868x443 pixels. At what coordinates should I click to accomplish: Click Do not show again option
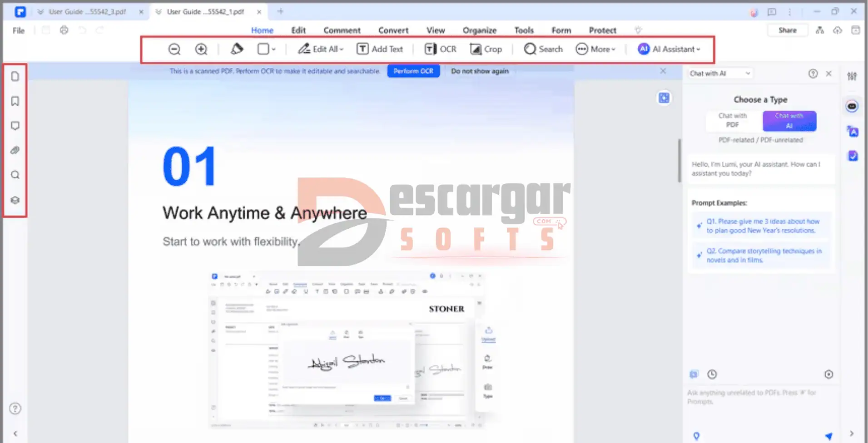tap(480, 71)
